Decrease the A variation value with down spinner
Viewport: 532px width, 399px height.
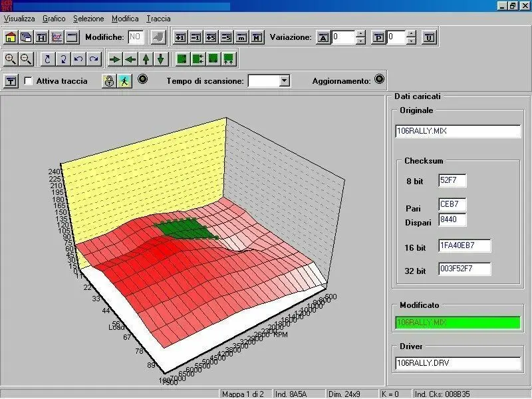[x=360, y=41]
